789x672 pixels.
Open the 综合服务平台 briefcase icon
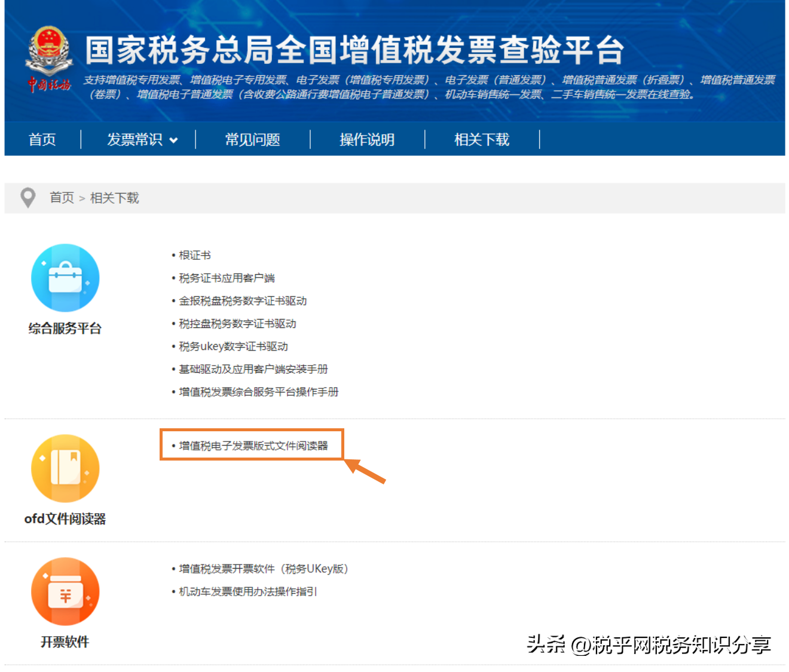click(65, 278)
